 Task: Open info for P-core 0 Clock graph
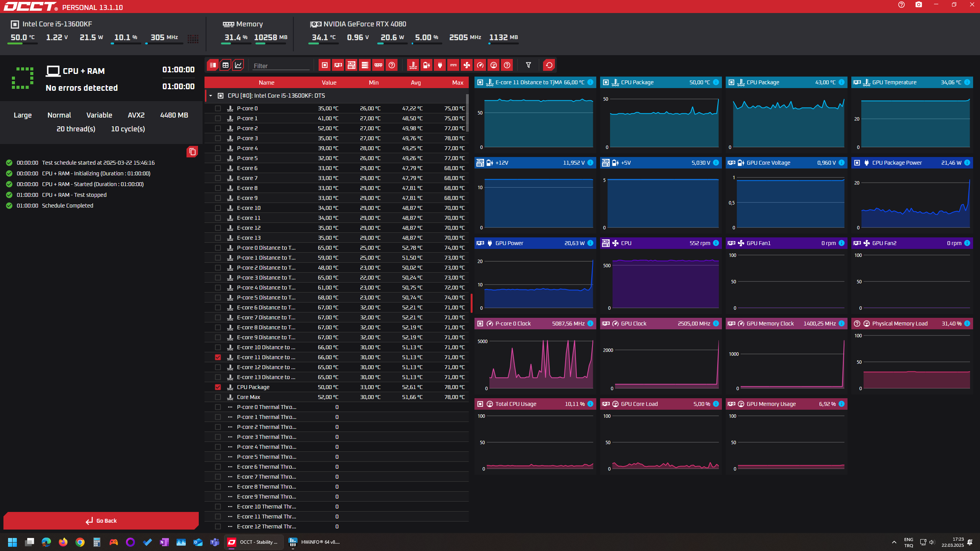[x=590, y=324]
